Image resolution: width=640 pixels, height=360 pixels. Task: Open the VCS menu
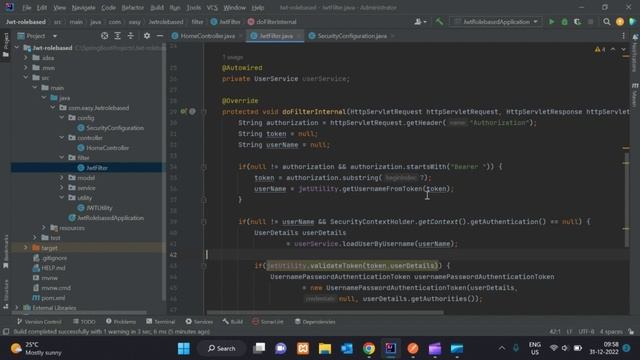212,7
